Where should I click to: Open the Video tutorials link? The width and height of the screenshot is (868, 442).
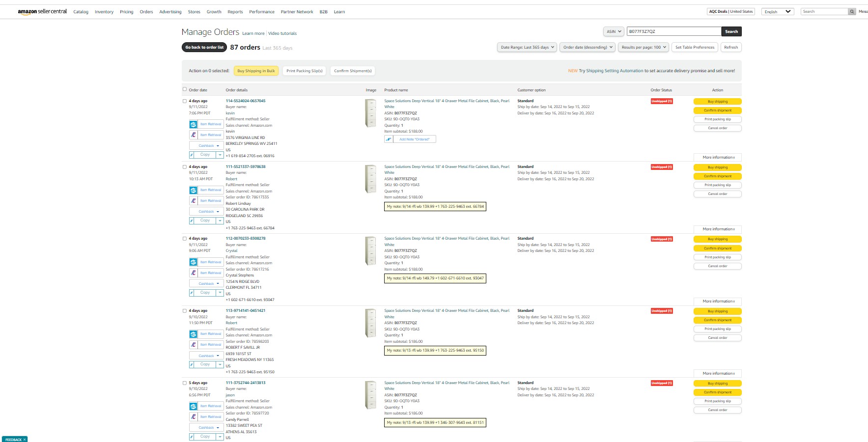(282, 33)
